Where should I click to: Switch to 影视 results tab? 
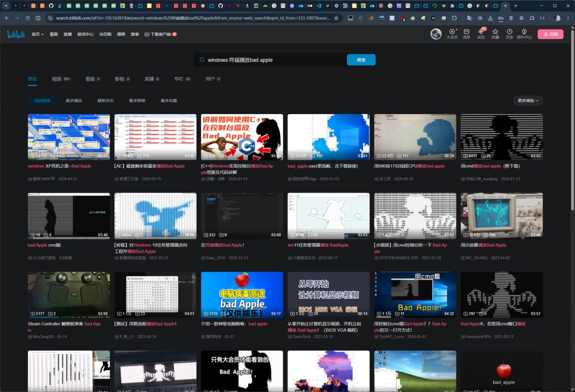123,79
